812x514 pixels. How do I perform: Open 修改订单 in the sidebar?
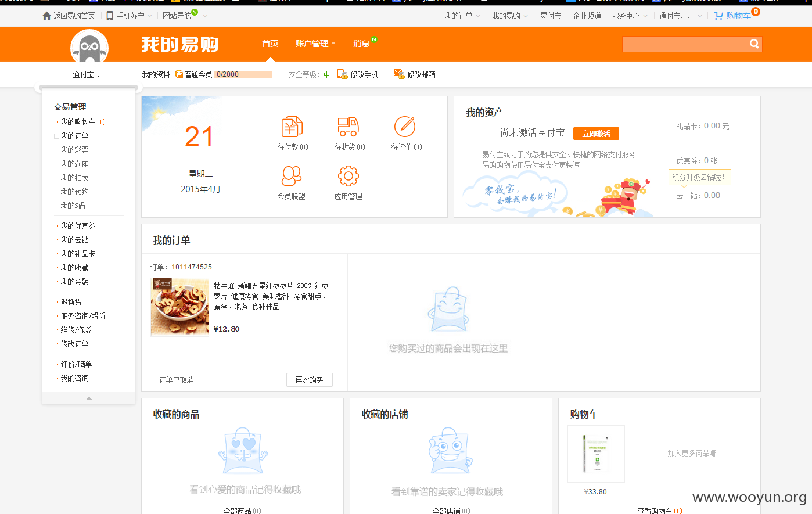[x=75, y=344]
